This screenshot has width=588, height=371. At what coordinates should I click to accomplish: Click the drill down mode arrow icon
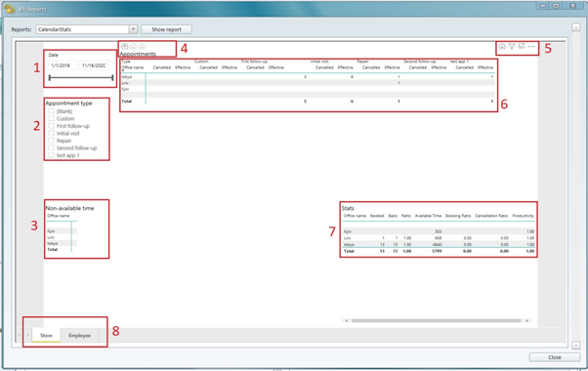click(502, 47)
